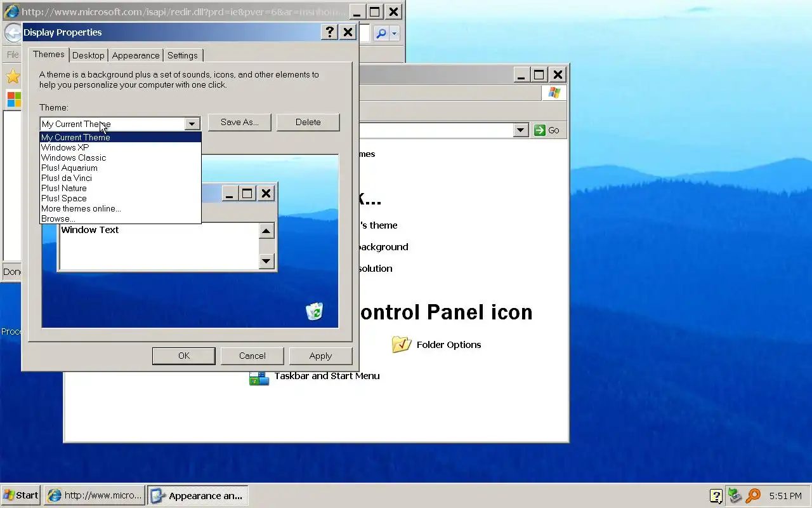This screenshot has width=812, height=508.
Task: Click the Favorites star icon in Internet Explorer
Action: 12,77
